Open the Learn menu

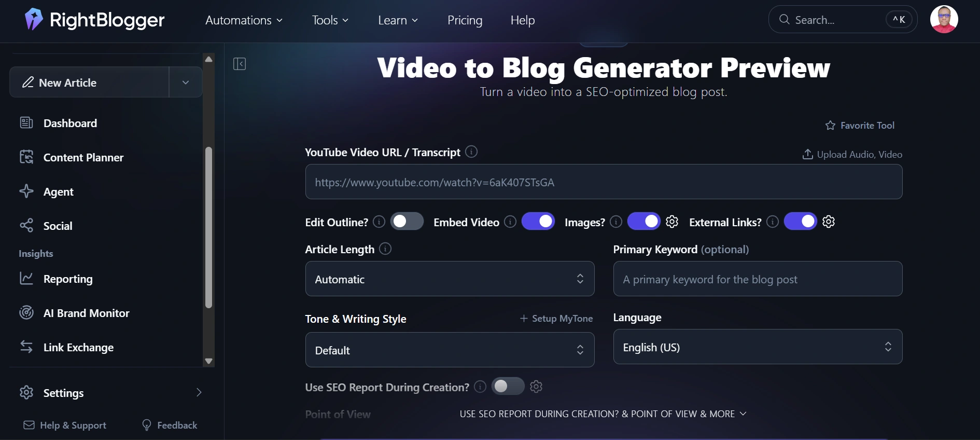pyautogui.click(x=398, y=20)
